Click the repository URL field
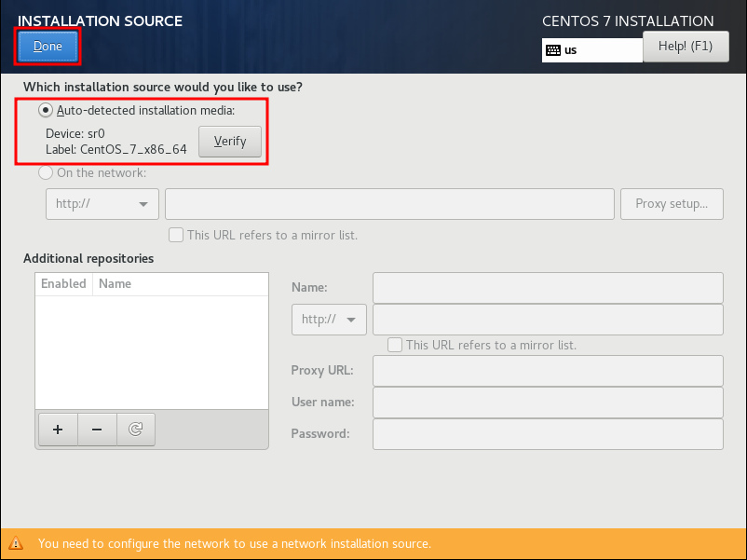 [548, 320]
